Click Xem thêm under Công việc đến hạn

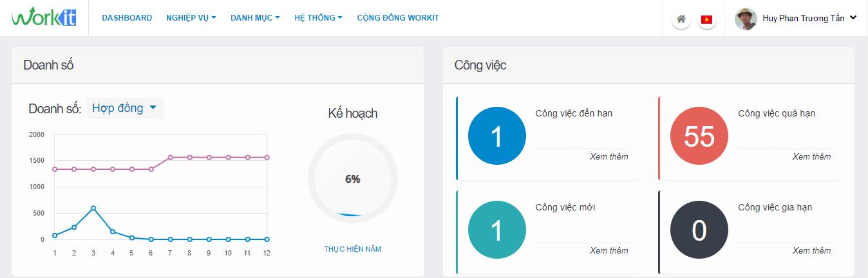point(609,156)
